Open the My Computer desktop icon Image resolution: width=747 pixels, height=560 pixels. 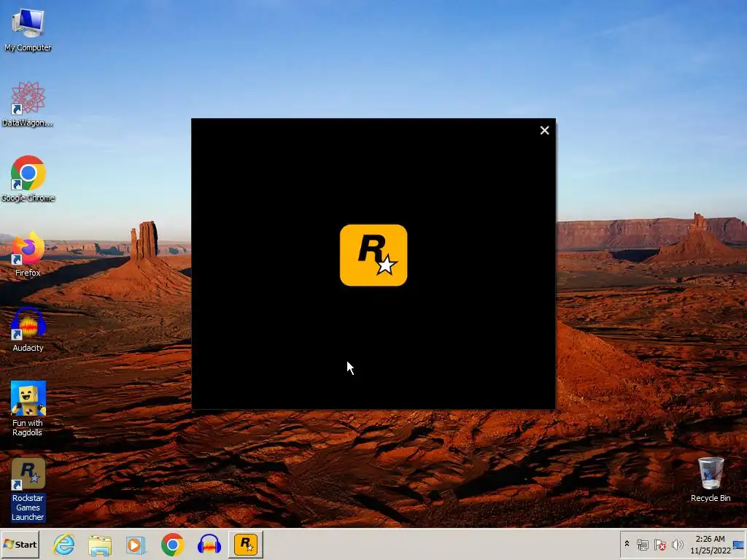[x=28, y=29]
